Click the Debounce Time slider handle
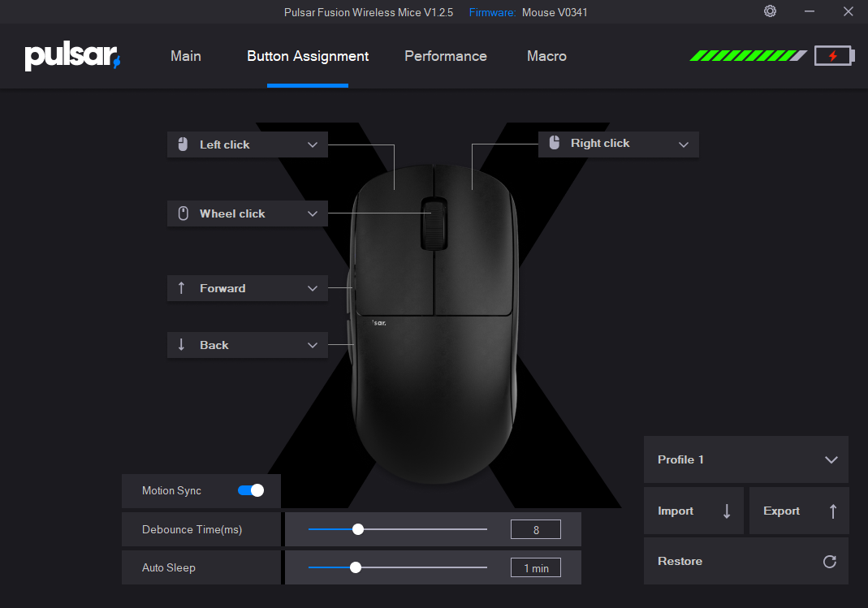This screenshot has height=608, width=868. pyautogui.click(x=358, y=529)
